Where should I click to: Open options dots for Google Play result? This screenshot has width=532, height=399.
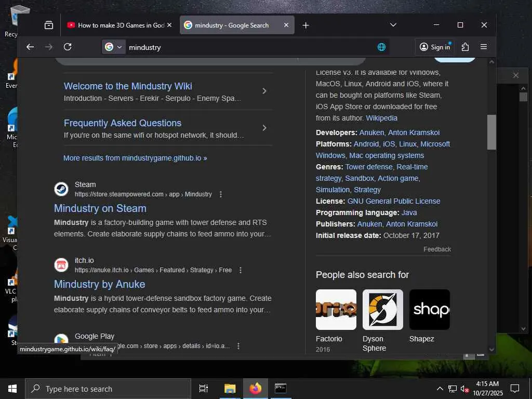[x=238, y=345]
